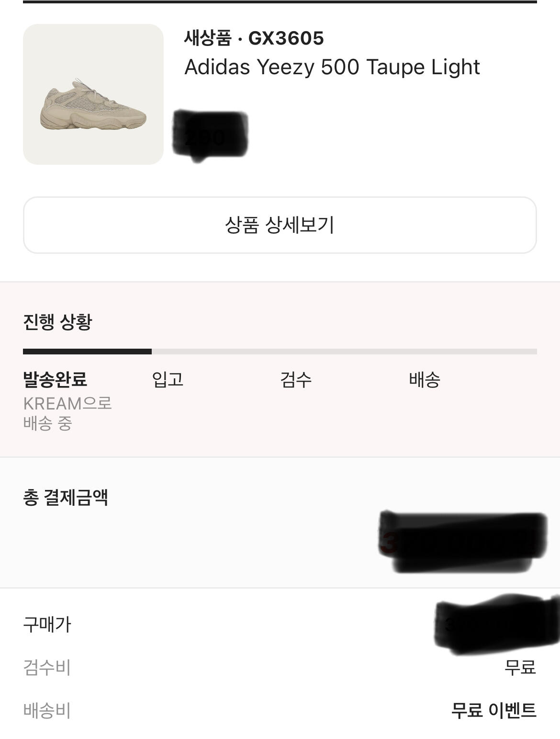560x739 pixels.
Task: Tap the 배송비 row label
Action: coord(47,710)
